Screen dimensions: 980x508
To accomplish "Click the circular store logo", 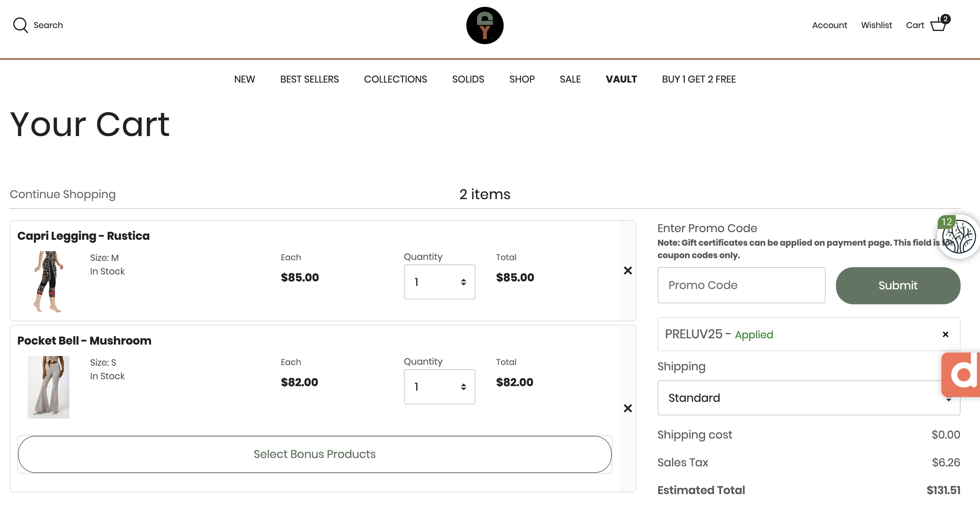I will pos(485,25).
